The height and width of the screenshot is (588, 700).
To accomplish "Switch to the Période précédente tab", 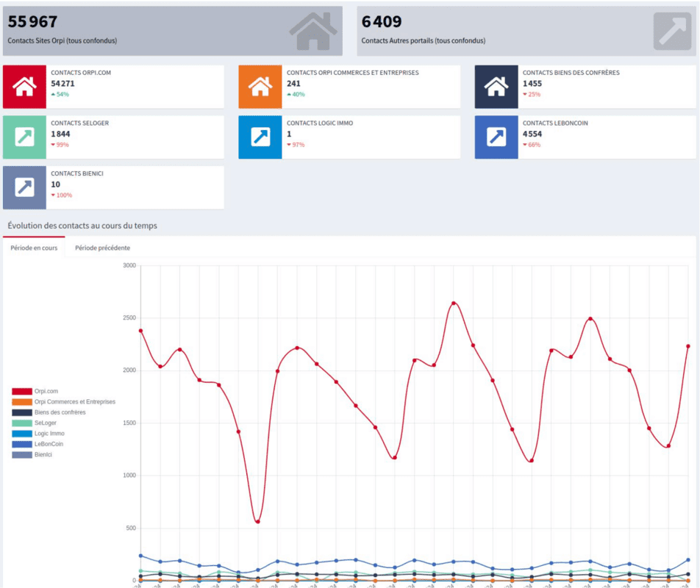I will pos(103,248).
